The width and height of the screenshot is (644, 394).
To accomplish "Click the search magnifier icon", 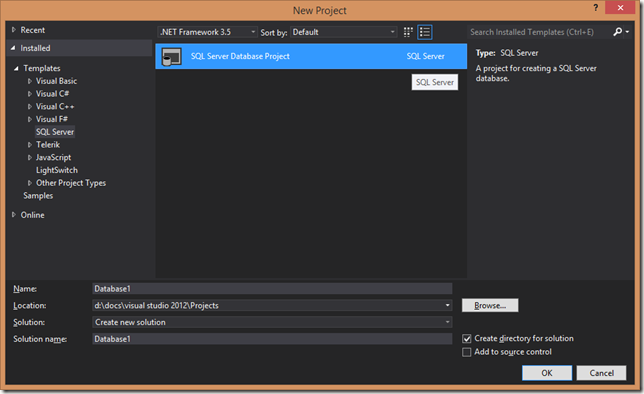I will 617,32.
